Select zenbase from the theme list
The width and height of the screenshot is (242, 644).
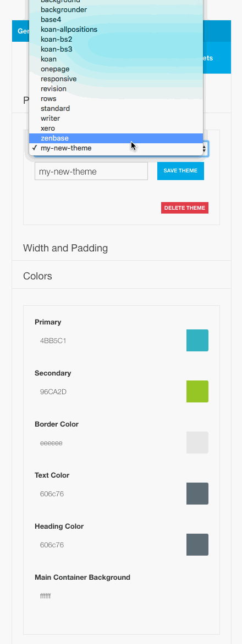(116, 138)
